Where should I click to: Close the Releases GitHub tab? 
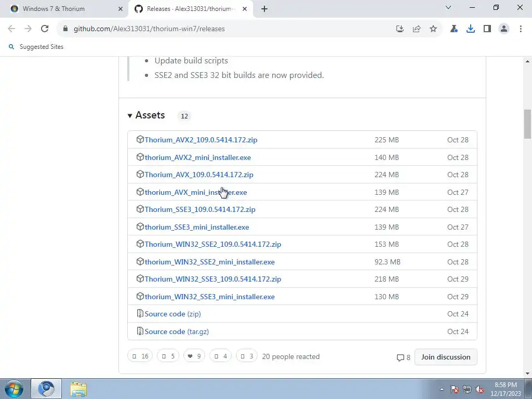(x=245, y=9)
